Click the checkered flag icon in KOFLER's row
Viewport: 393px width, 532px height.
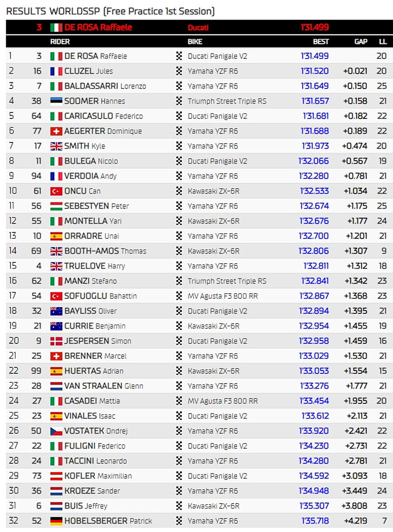(179, 476)
